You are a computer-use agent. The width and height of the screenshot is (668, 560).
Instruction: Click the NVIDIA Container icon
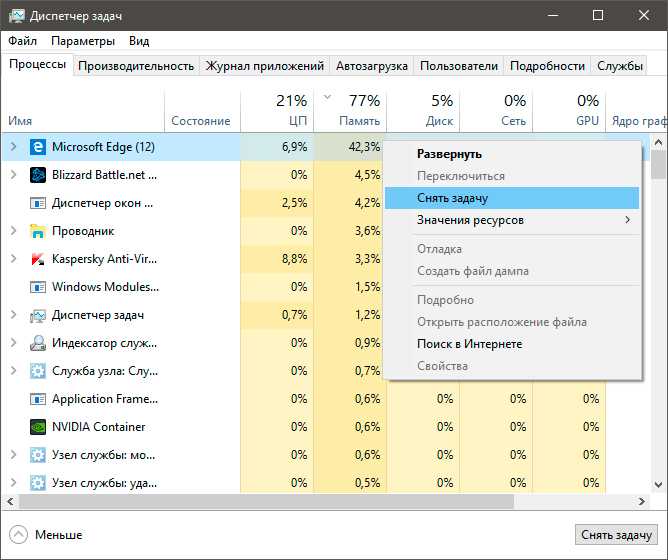38,427
